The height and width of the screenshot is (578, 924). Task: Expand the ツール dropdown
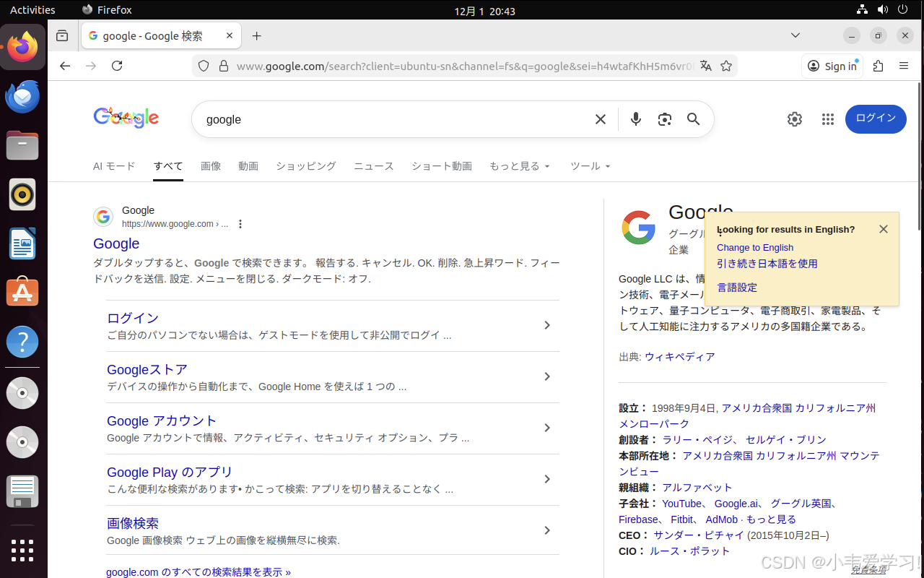click(590, 166)
